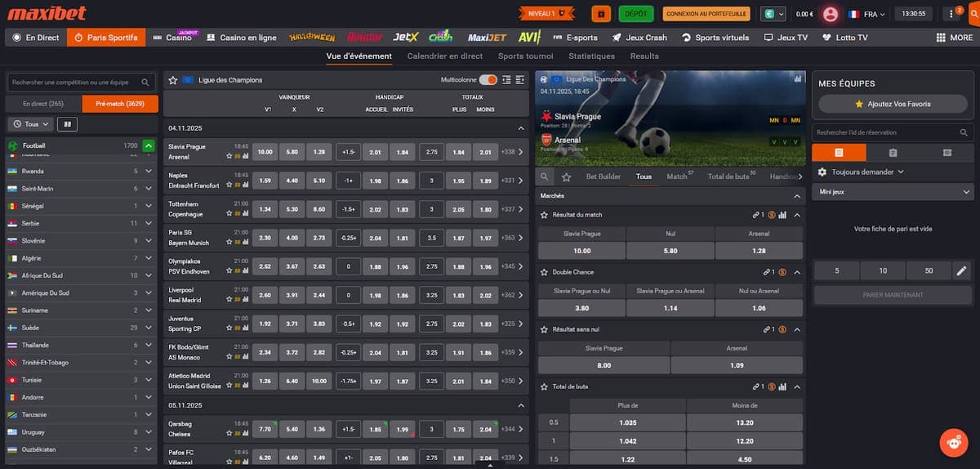Favorite the Résultat du match market
This screenshot has width=980, height=469.
pos(545,215)
